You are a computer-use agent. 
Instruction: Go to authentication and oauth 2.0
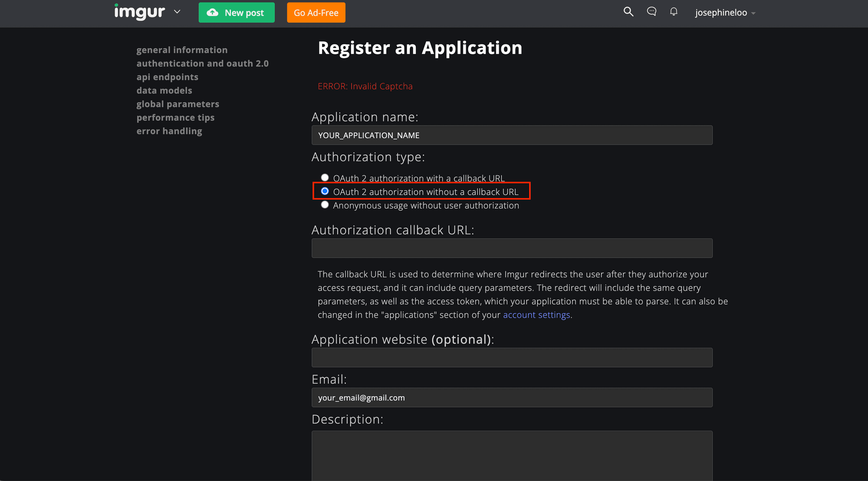point(203,63)
